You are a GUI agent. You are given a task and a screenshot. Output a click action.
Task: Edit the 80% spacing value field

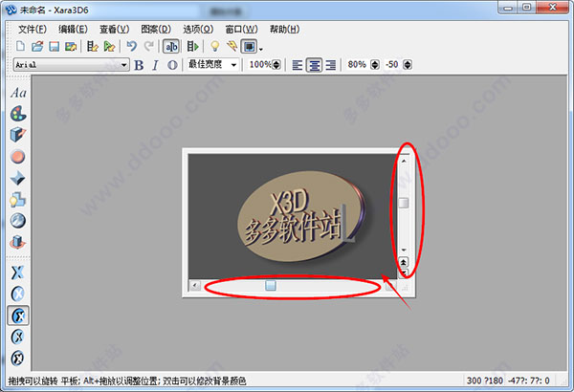pyautogui.click(x=357, y=65)
